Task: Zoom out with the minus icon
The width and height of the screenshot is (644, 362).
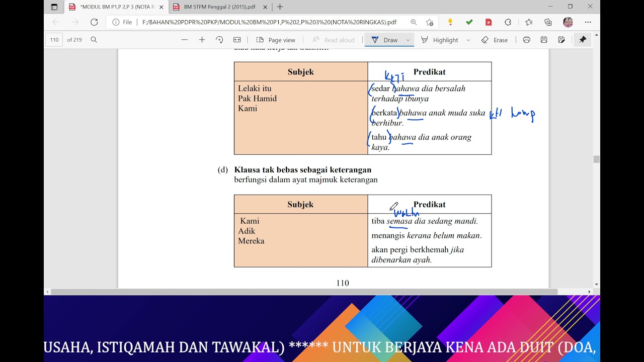Action: coord(185,40)
